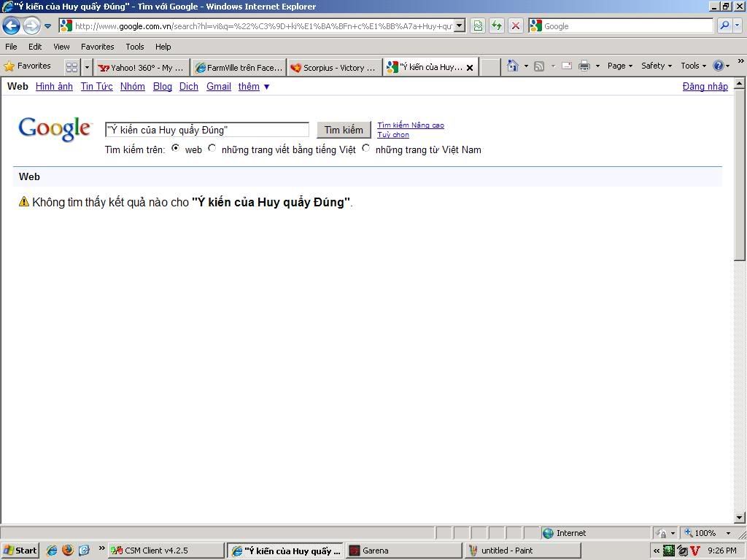The height and width of the screenshot is (560, 747).
Task: Switch to Yahoo! 360° tab
Action: (x=142, y=68)
